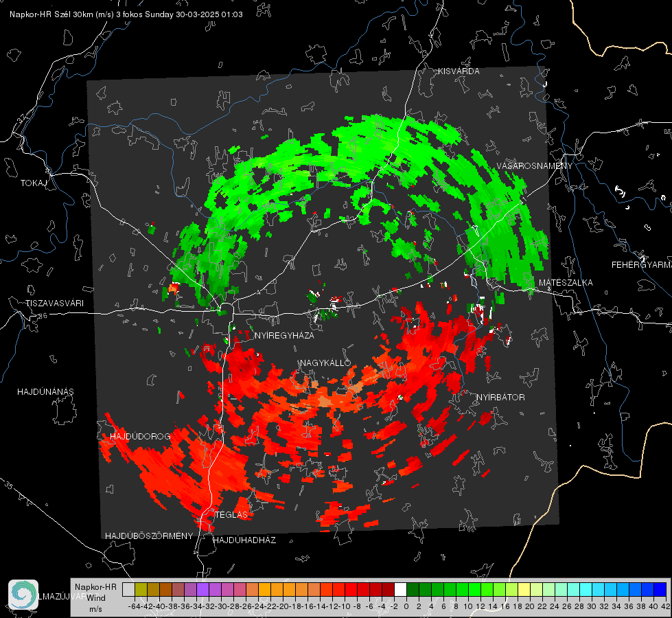Click the TÉGLÁS town label
This screenshot has height=618, width=672.
pos(231,515)
